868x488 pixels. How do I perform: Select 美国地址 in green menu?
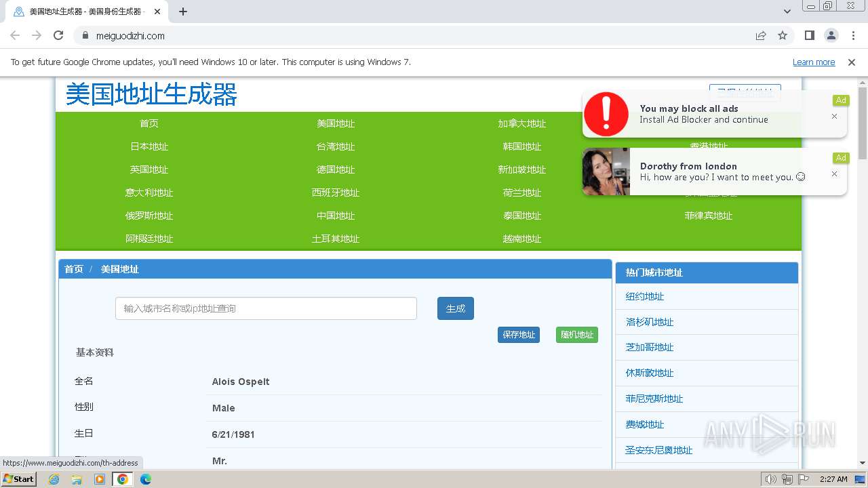336,123
